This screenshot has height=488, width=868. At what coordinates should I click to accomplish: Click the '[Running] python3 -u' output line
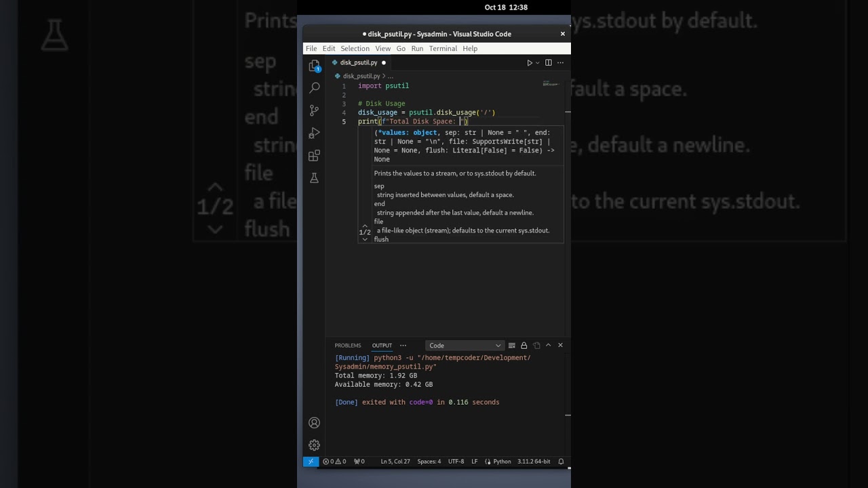(x=433, y=362)
